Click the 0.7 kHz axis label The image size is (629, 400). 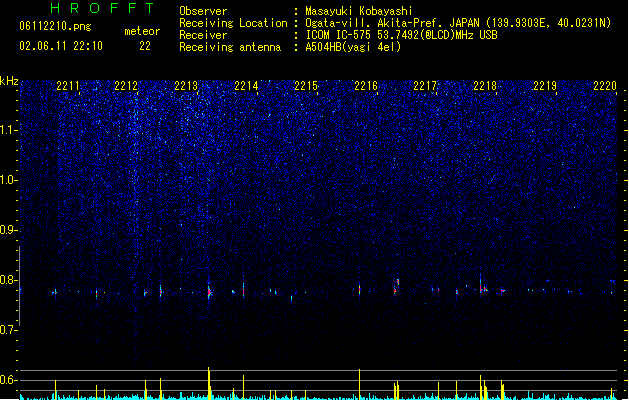click(8, 330)
